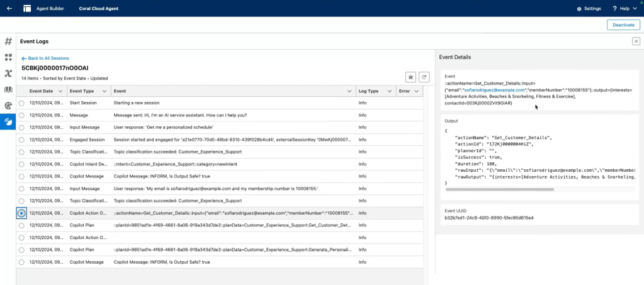The image size is (644, 285).
Task: Open the Help menu
Action: click(x=624, y=9)
